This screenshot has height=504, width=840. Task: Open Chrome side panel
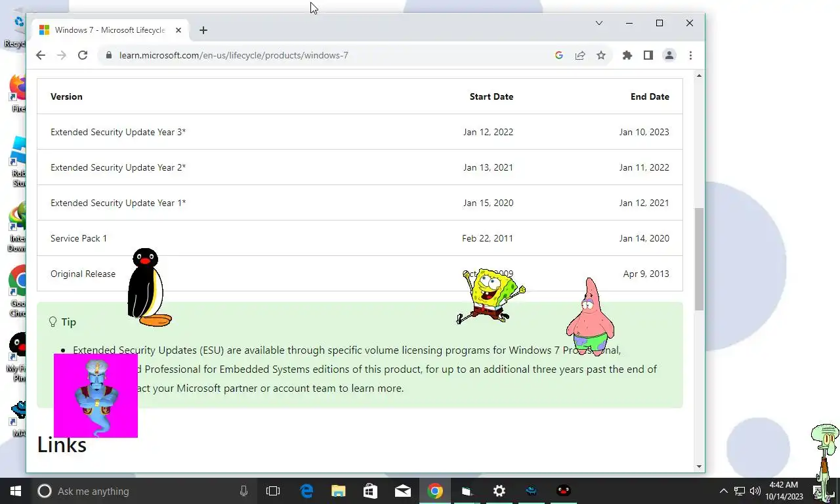coord(648,55)
